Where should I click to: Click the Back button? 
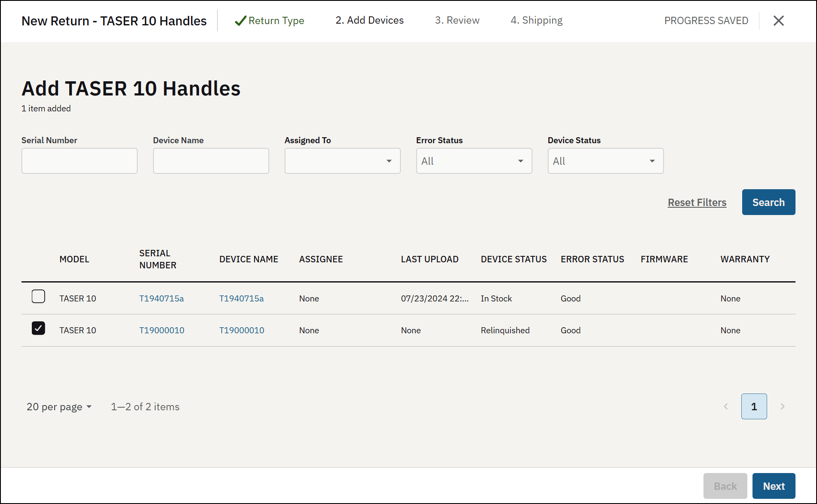[x=725, y=486]
